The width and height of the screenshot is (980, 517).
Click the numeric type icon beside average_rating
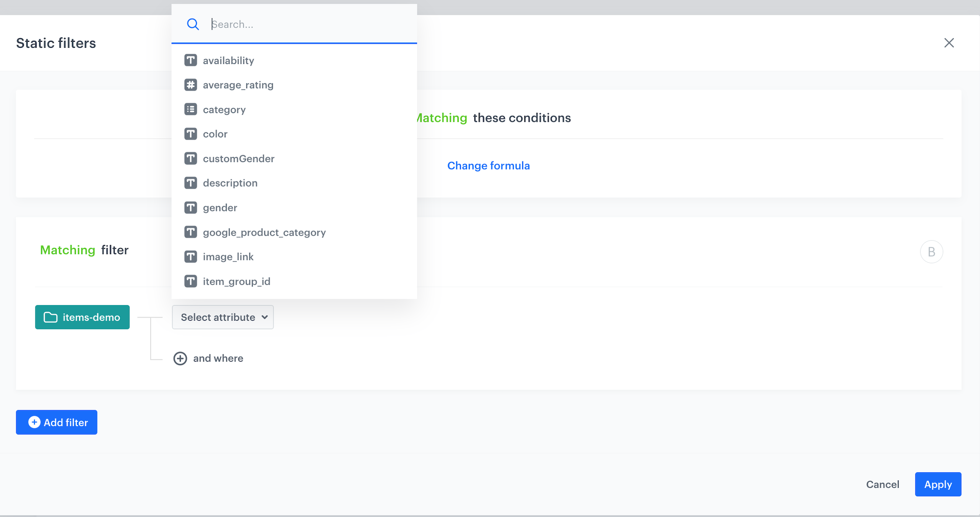pos(191,85)
